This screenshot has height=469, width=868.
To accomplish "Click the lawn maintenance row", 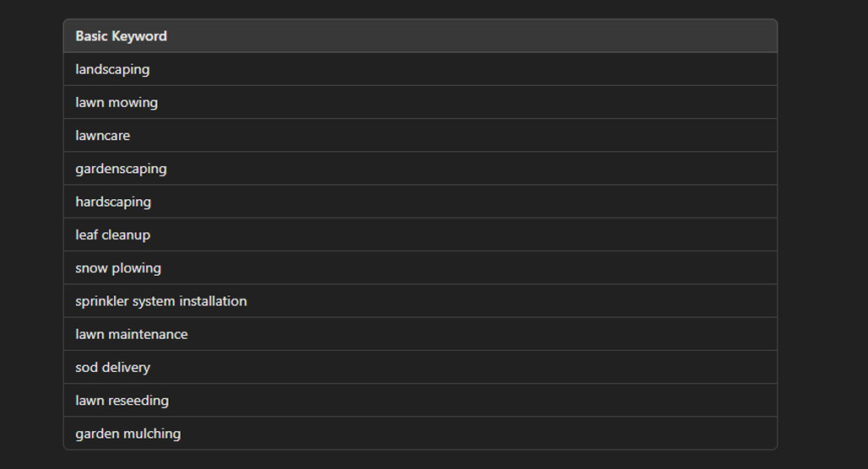I will pyautogui.click(x=420, y=334).
